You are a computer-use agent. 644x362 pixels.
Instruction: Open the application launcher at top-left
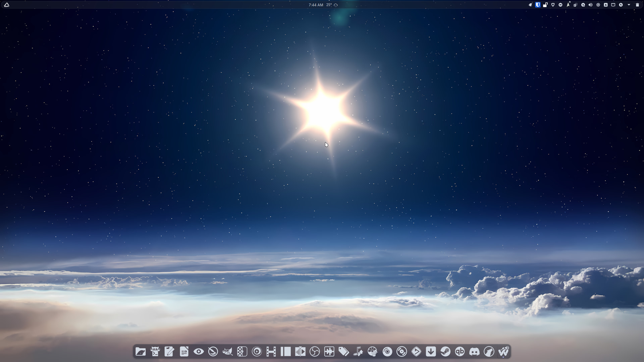point(6,5)
